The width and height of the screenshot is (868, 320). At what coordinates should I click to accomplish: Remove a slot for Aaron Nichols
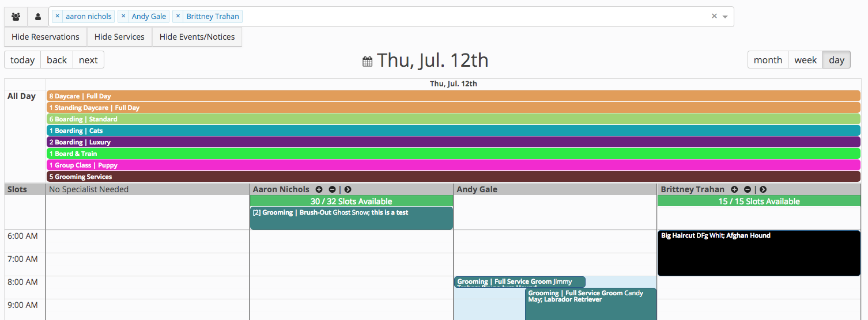(332, 189)
